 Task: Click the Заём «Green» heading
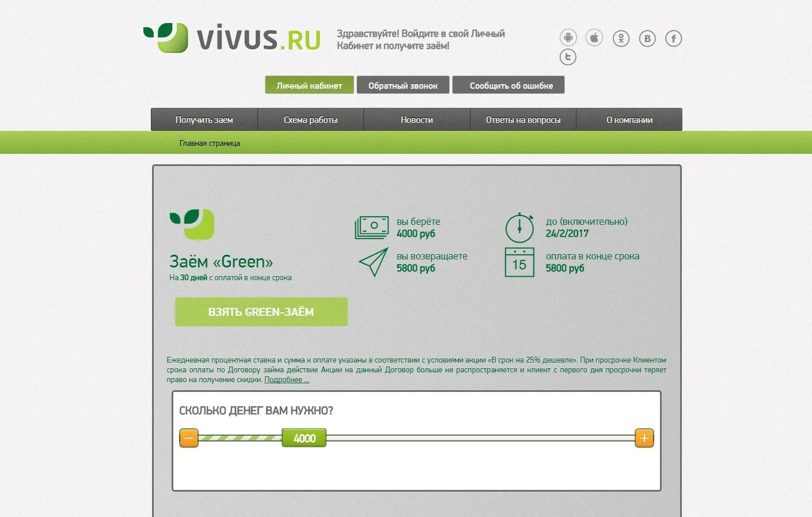[x=221, y=261]
